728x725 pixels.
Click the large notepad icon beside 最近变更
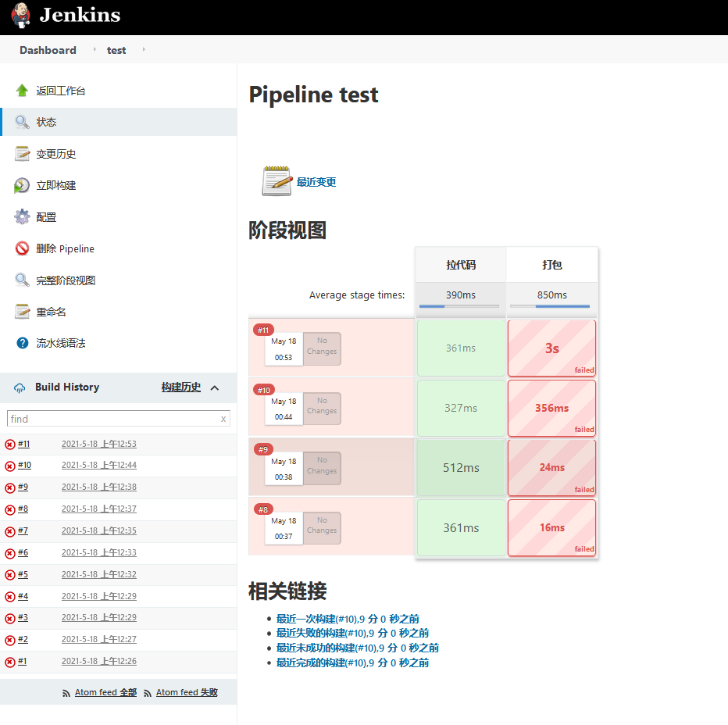click(x=277, y=180)
